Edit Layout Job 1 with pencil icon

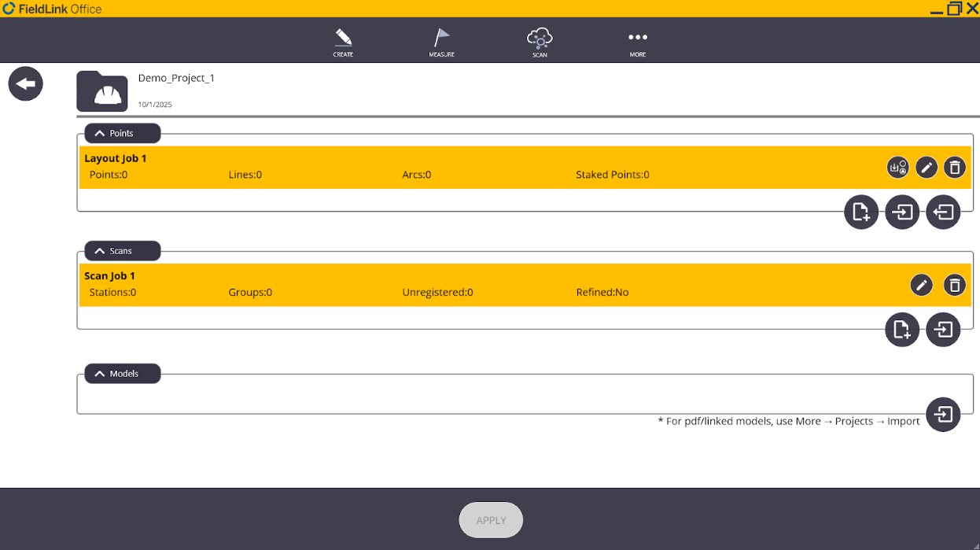coord(926,167)
